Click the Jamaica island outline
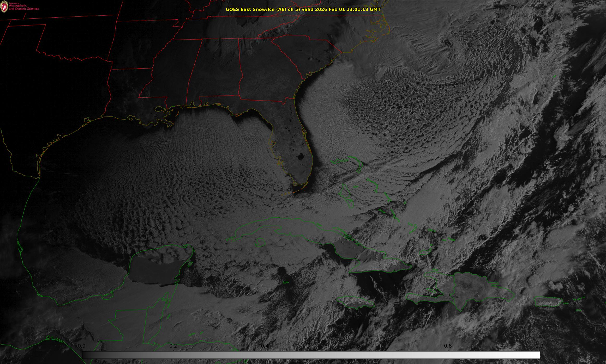This screenshot has width=606, height=364. point(356,302)
